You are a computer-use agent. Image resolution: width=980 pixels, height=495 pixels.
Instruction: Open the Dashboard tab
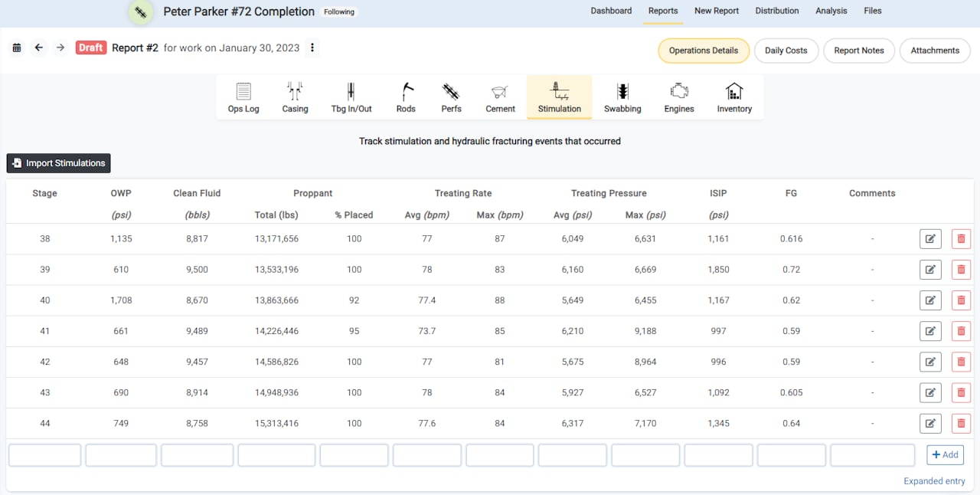point(611,11)
